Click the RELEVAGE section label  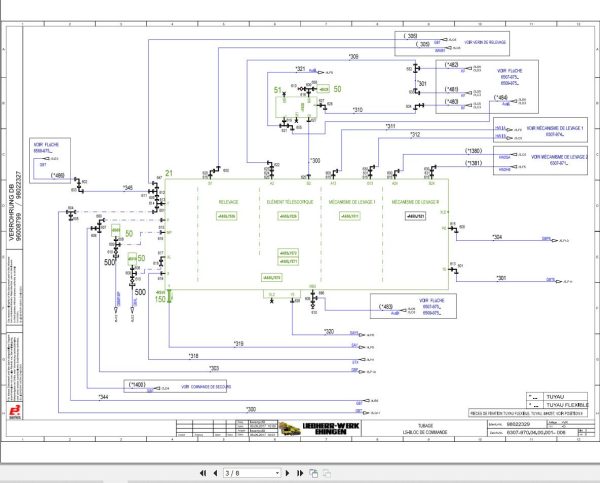[x=228, y=202]
